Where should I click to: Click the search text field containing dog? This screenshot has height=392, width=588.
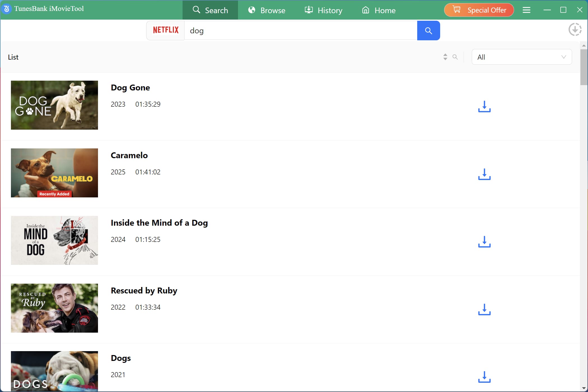point(300,31)
